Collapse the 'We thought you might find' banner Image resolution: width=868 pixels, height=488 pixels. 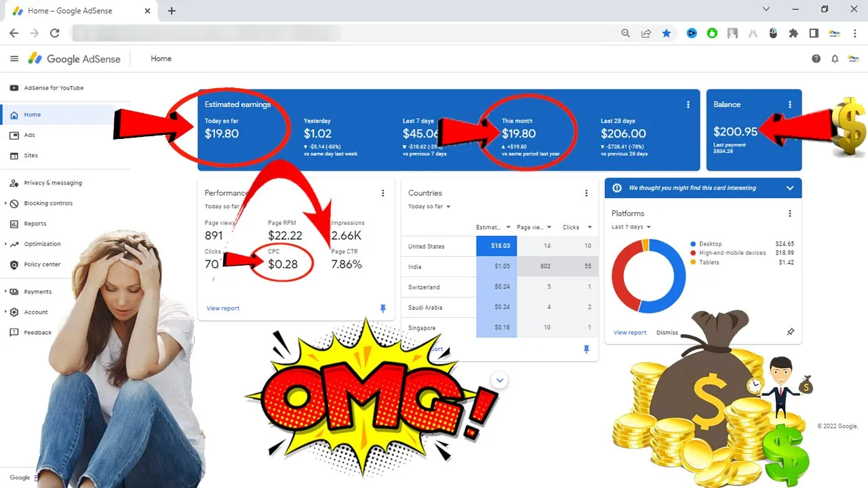click(790, 188)
